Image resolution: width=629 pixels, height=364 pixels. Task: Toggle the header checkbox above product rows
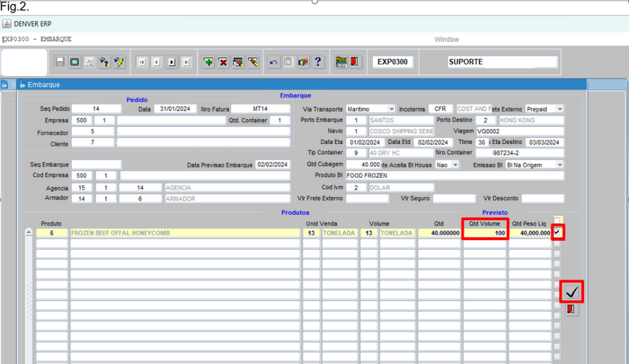click(557, 221)
